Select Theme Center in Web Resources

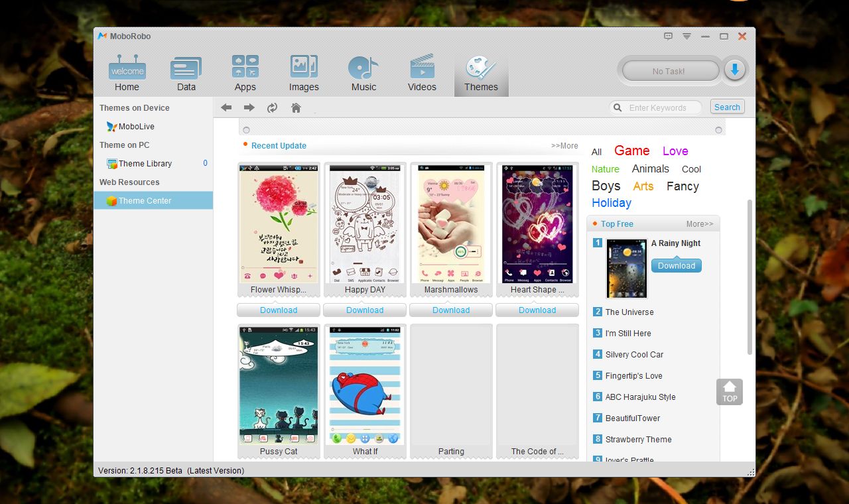(153, 200)
